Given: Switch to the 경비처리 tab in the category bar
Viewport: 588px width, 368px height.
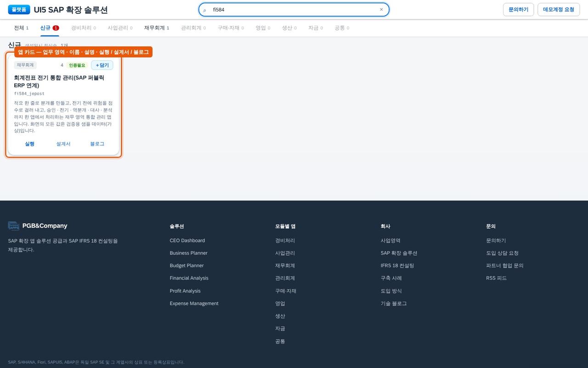Looking at the screenshot, I should pos(84,28).
